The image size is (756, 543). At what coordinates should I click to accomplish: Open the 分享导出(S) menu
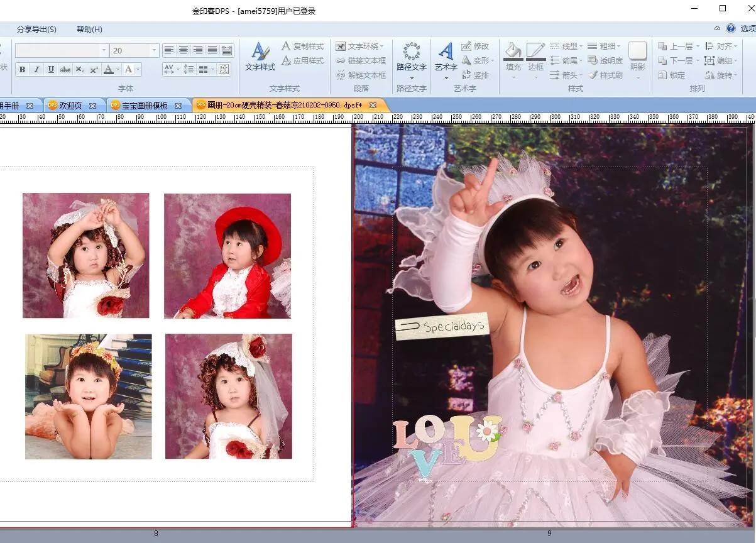pyautogui.click(x=36, y=29)
